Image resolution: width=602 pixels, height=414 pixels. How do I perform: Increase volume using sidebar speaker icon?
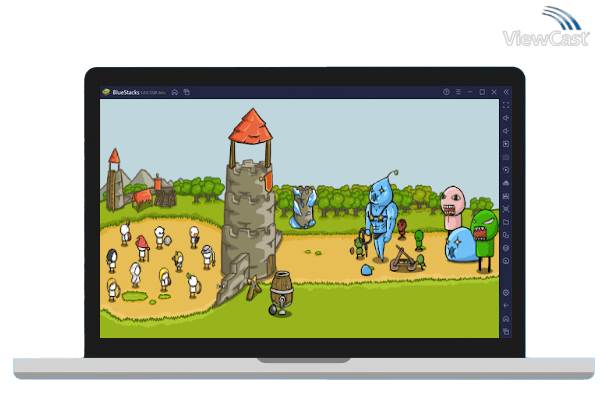(506, 118)
